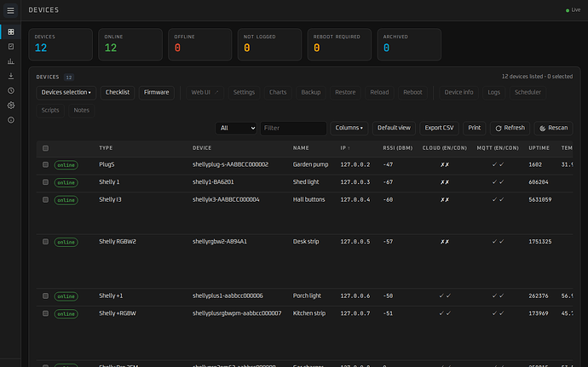Viewport: 588px width, 367px height.
Task: Open the Firmware toolbar item
Action: (x=157, y=93)
